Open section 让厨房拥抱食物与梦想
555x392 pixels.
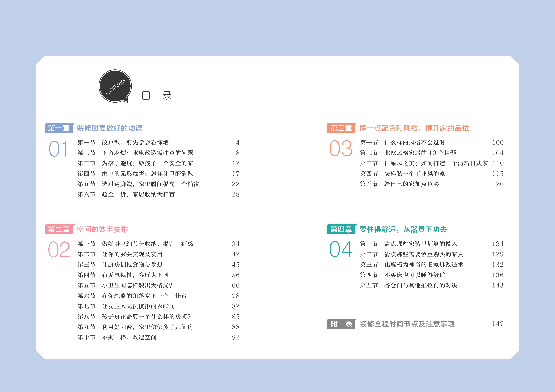click(x=132, y=265)
